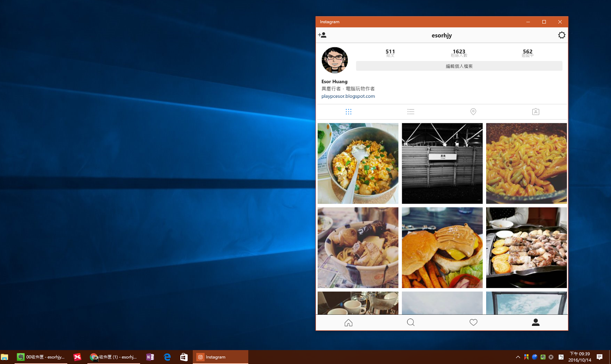Open the grilled meat barbecue photo
Screen dimensions: 611x364
[x=527, y=248]
